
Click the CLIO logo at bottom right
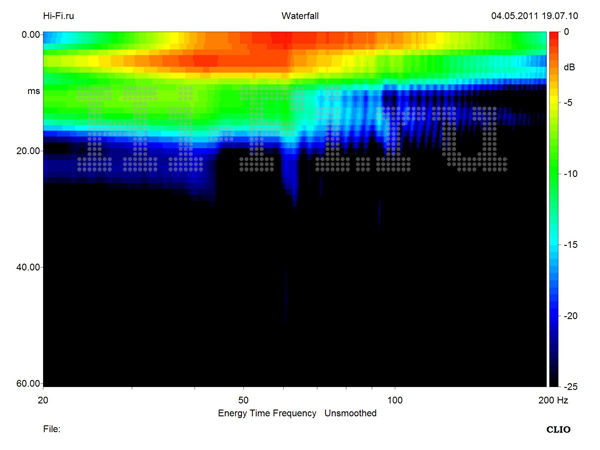click(557, 428)
